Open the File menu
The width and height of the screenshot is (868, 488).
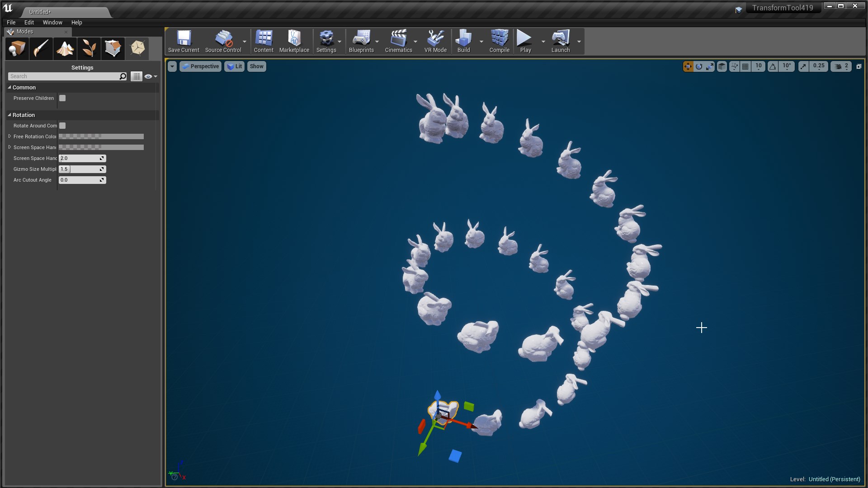click(11, 22)
